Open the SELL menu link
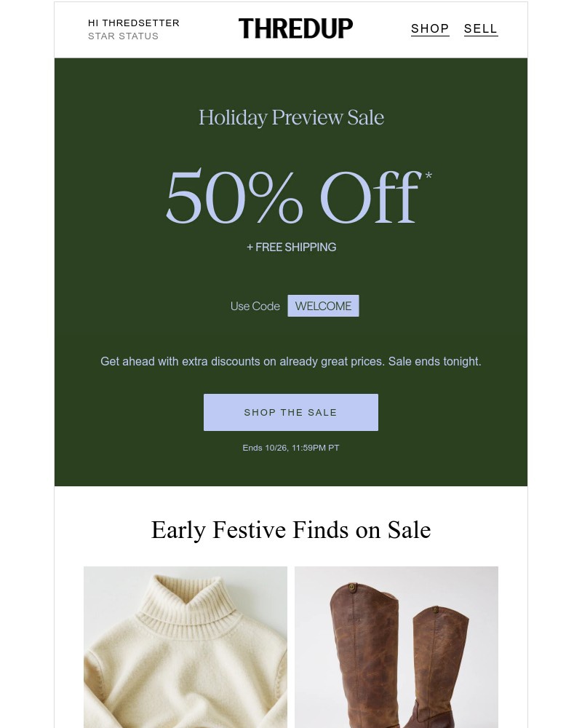 click(481, 28)
